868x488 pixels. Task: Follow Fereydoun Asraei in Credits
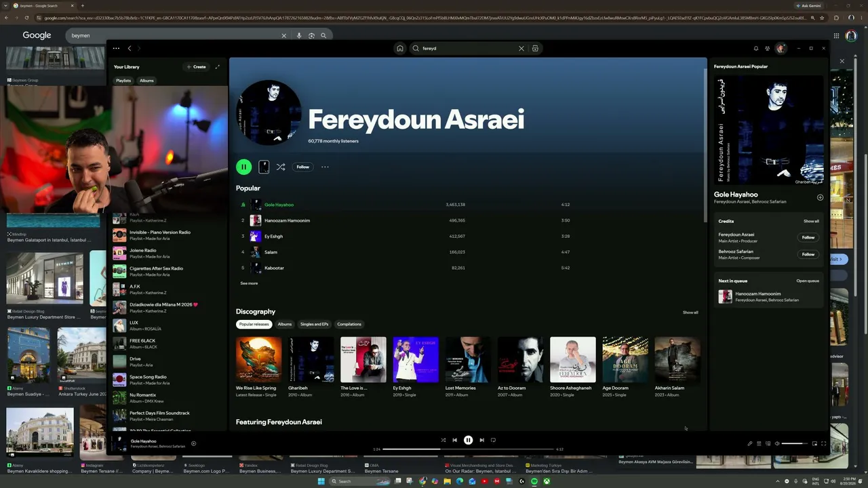point(808,237)
